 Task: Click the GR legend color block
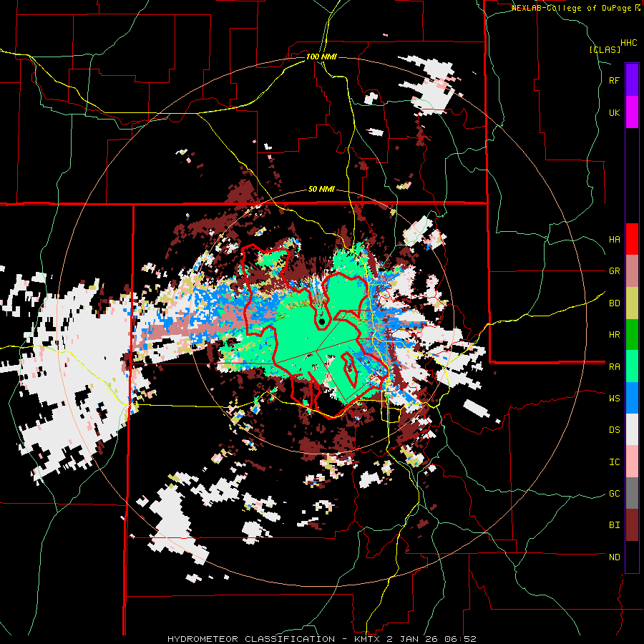click(x=632, y=271)
